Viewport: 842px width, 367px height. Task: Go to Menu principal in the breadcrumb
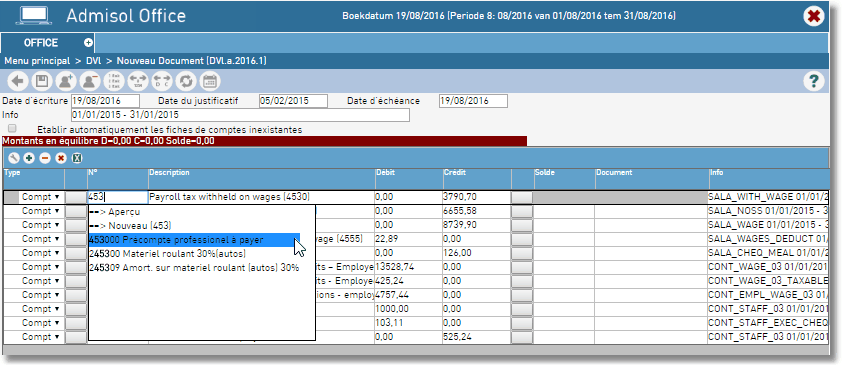pos(38,61)
